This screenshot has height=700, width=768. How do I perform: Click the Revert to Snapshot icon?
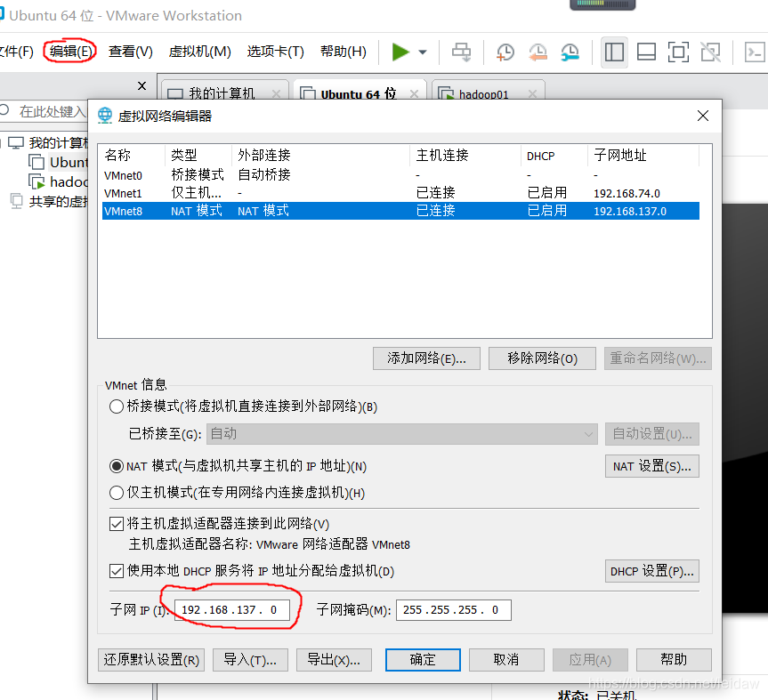coord(538,52)
